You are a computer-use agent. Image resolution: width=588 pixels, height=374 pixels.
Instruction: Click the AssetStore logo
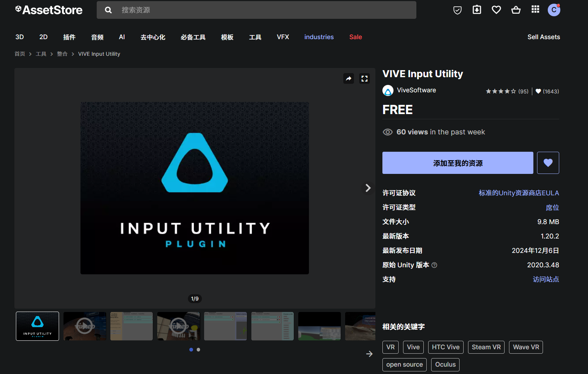coord(49,10)
